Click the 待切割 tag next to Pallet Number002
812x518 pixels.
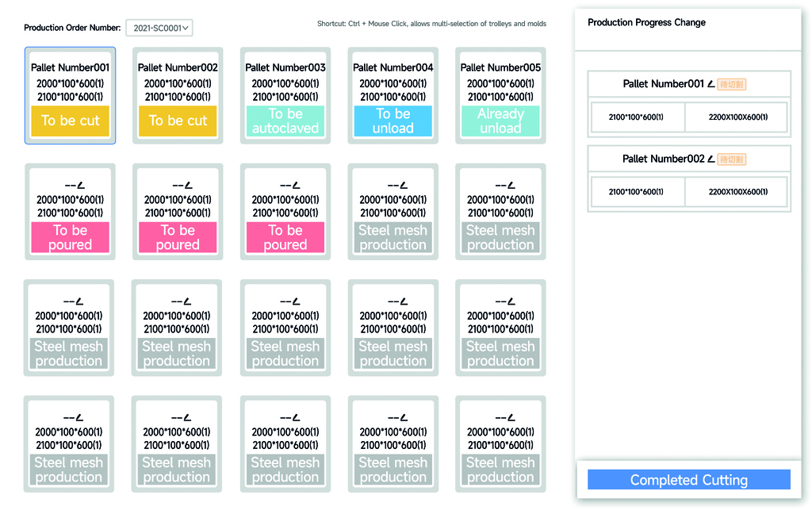pyautogui.click(x=731, y=159)
